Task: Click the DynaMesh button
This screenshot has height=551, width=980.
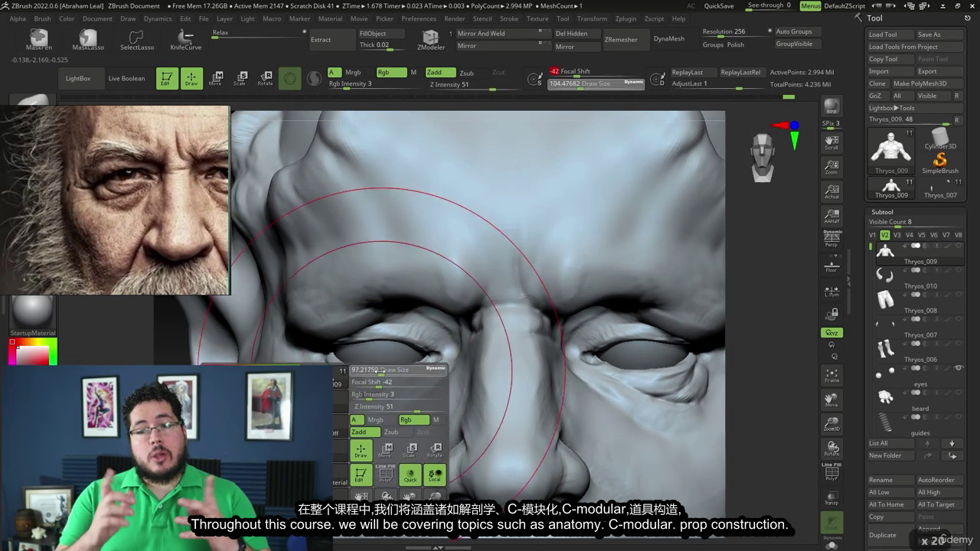Action: tap(669, 39)
